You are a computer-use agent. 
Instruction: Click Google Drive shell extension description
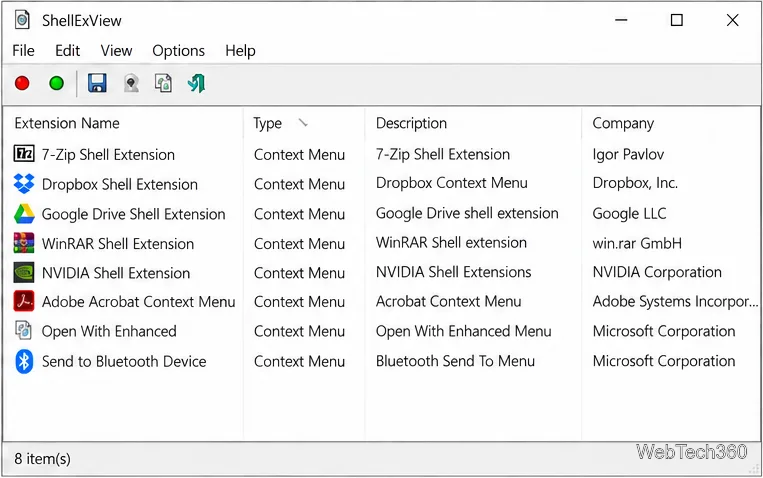(x=467, y=213)
